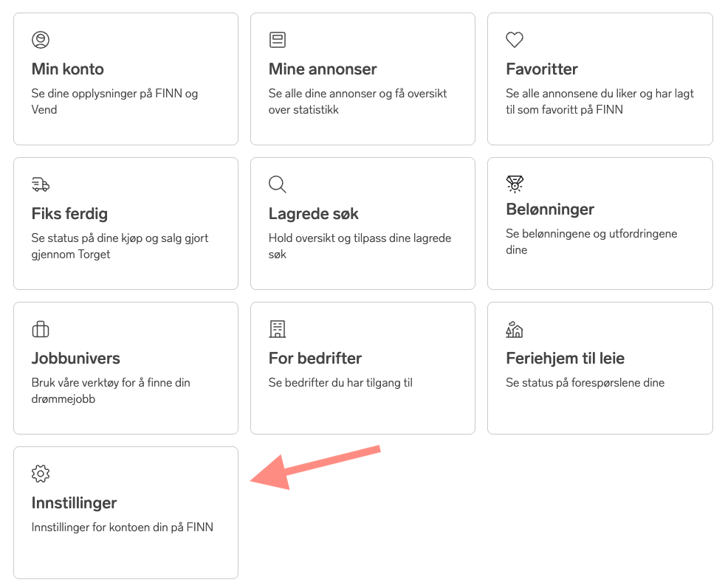725x588 pixels.
Task: Click the Feriehjem til leie house icon
Action: click(x=515, y=329)
